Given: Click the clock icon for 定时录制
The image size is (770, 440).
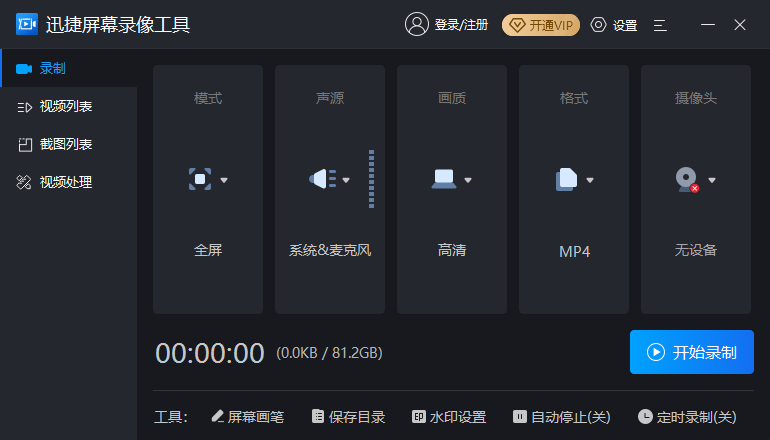Looking at the screenshot, I should [645, 416].
